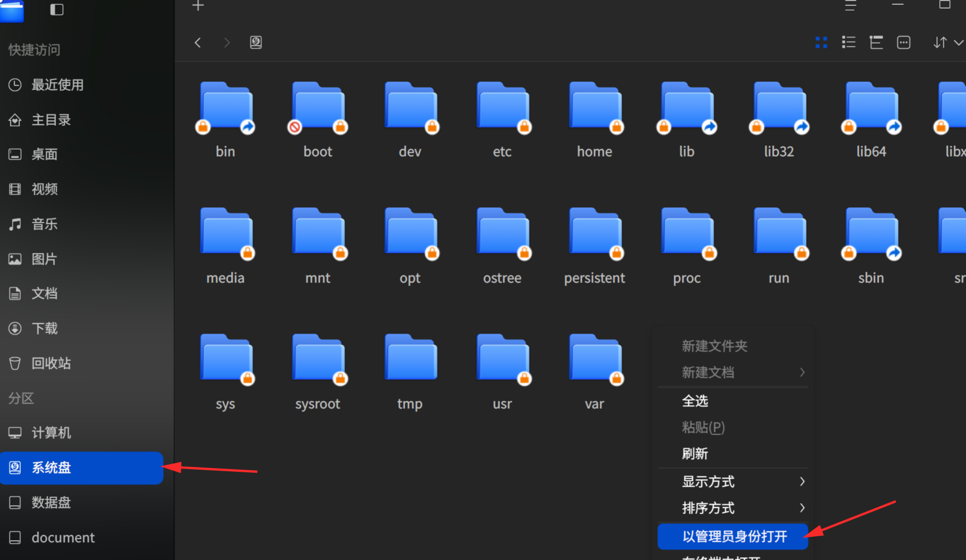This screenshot has width=966, height=560.
Task: Go forward with the right arrow
Action: pyautogui.click(x=227, y=42)
